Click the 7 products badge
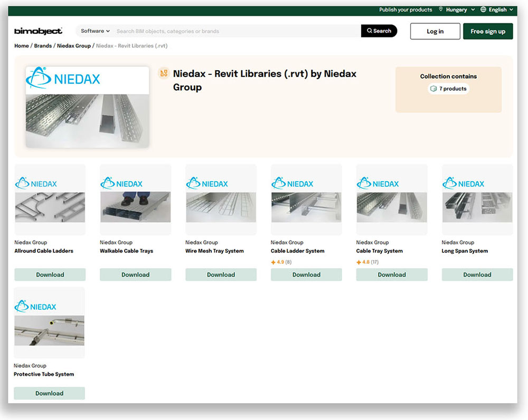The height and width of the screenshot is (420, 528). point(448,89)
